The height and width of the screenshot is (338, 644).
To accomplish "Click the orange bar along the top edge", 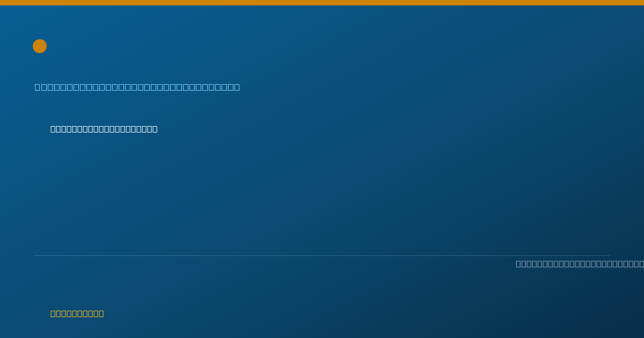I will click(322, 3).
